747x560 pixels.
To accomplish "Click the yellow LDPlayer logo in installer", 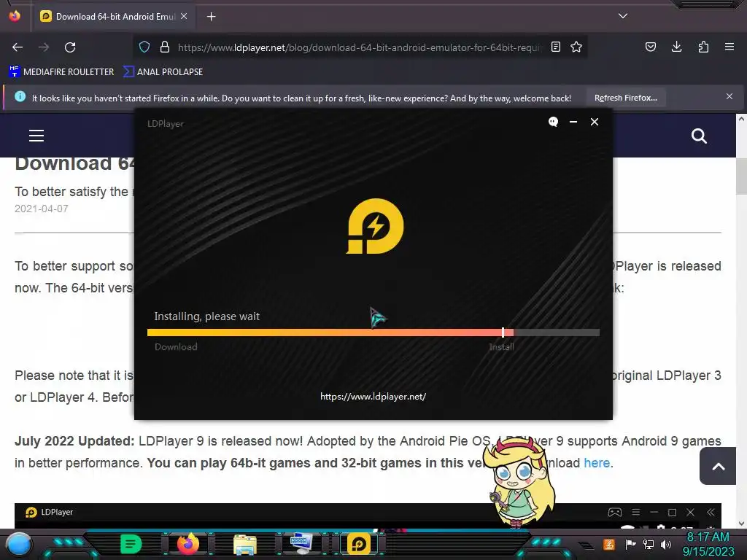I will point(375,226).
